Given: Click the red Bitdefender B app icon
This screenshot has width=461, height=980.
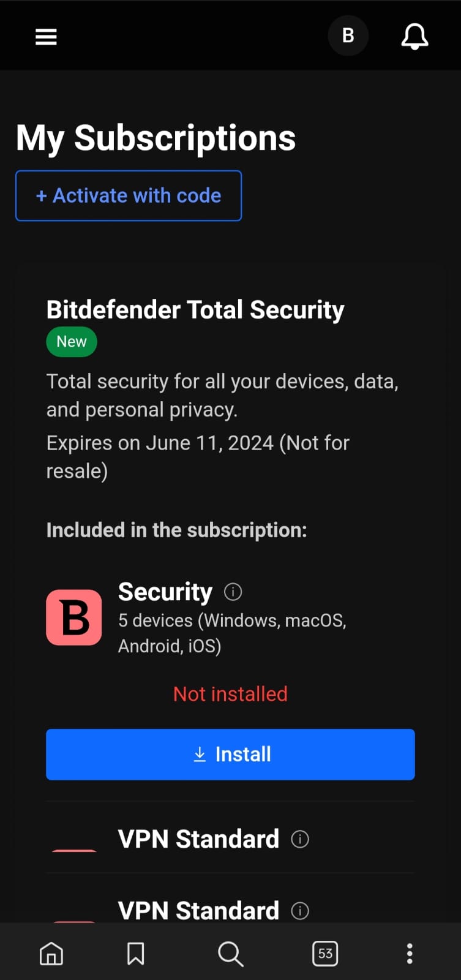Looking at the screenshot, I should [x=74, y=617].
